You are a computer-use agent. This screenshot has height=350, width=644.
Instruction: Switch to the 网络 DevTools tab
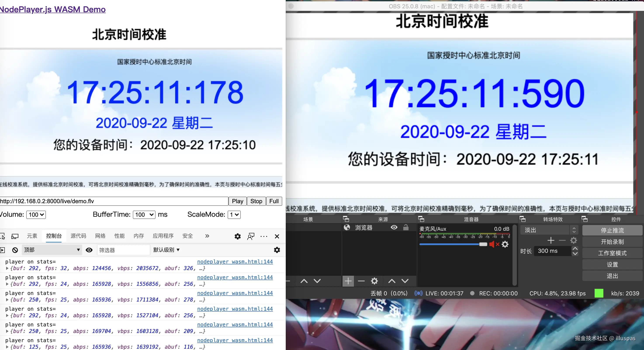point(100,236)
